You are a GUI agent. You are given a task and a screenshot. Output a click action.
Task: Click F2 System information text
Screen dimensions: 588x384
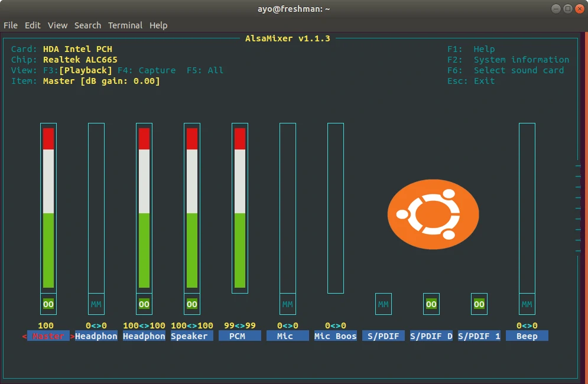(508, 60)
